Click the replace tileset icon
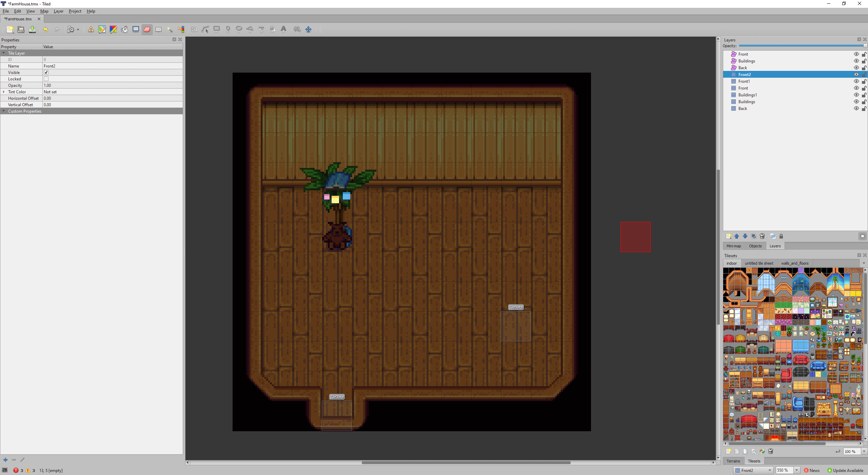The image size is (868, 475). pyautogui.click(x=762, y=451)
